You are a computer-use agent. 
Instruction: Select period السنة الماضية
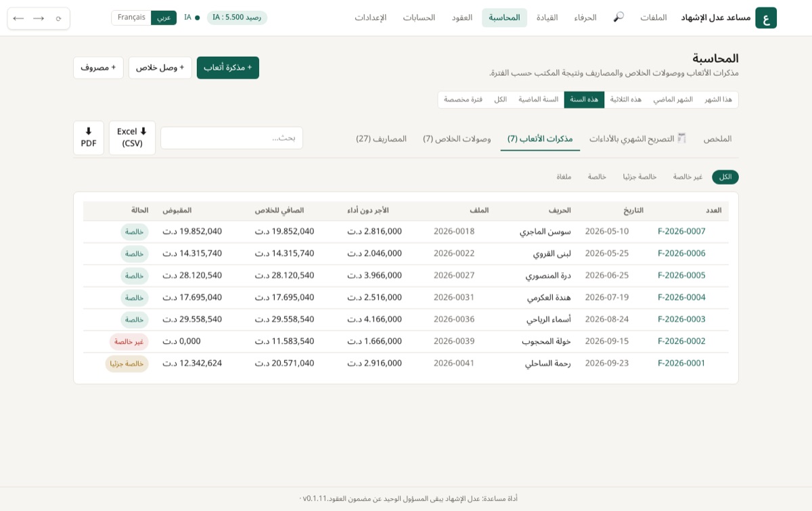[539, 99]
